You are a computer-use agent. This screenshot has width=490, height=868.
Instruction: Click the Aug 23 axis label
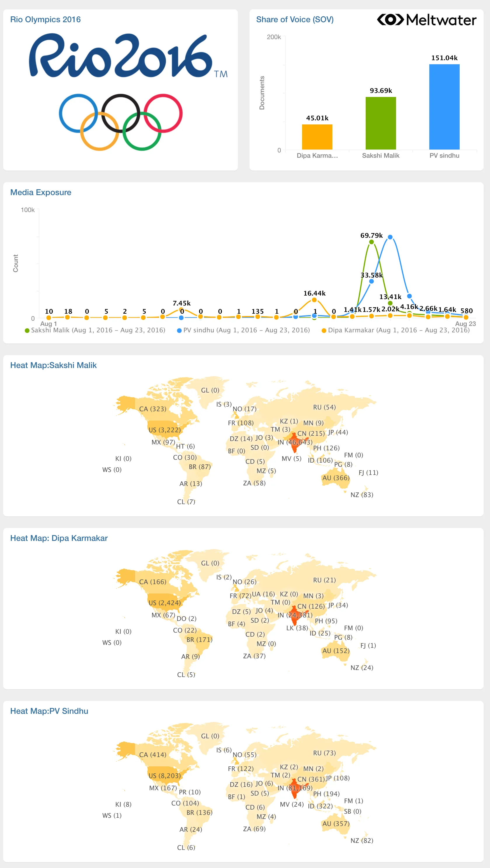(x=465, y=324)
